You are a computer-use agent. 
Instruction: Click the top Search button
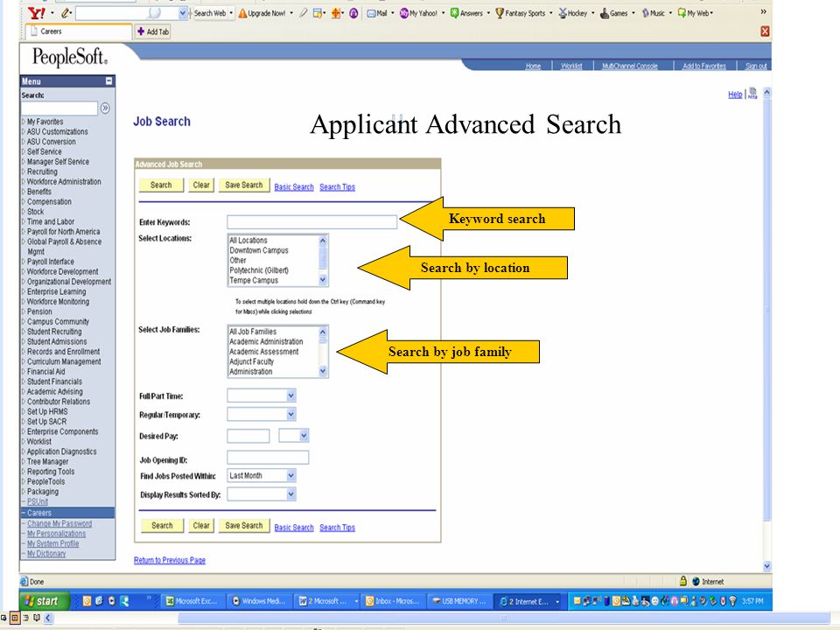(x=161, y=185)
